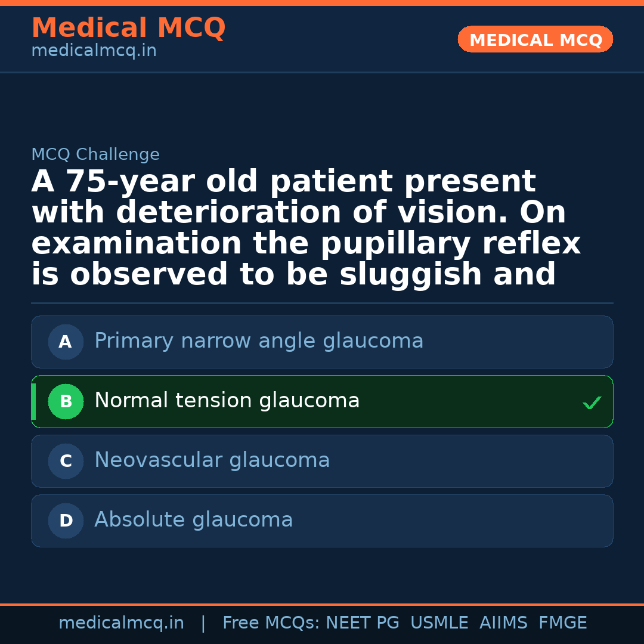This screenshot has width=644, height=644.
Task: Visit medicalmcq.in link under the header title
Action: 94,51
